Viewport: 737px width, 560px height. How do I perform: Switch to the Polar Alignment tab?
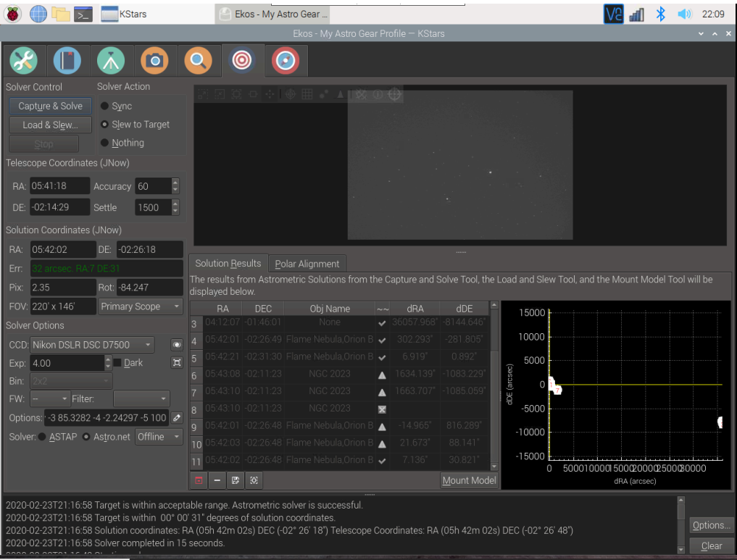point(307,264)
